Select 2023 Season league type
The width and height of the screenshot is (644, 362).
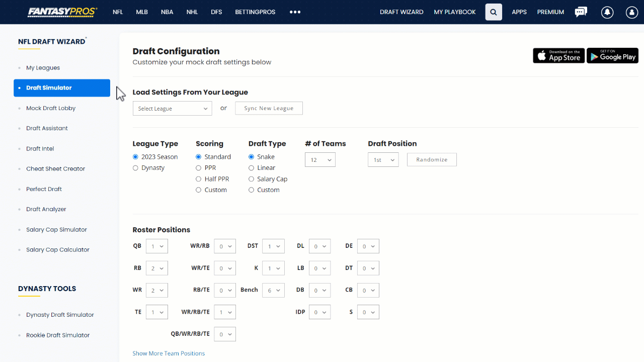(x=135, y=157)
